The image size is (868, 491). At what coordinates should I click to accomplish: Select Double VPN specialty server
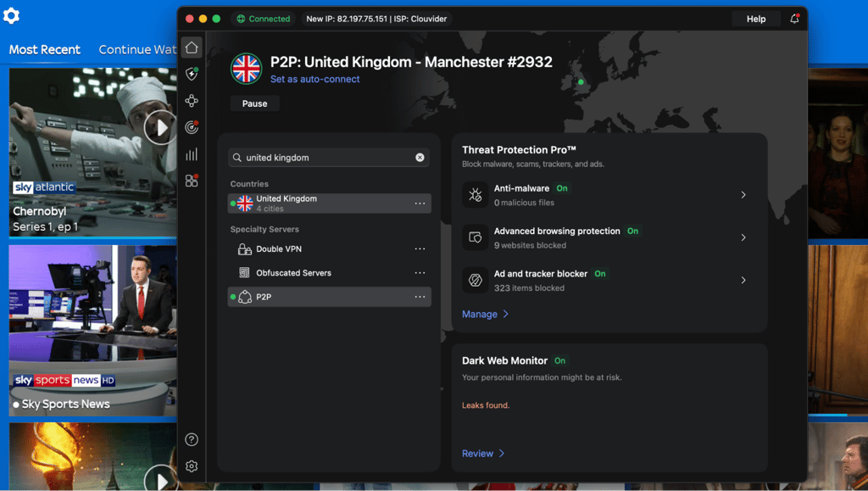330,249
